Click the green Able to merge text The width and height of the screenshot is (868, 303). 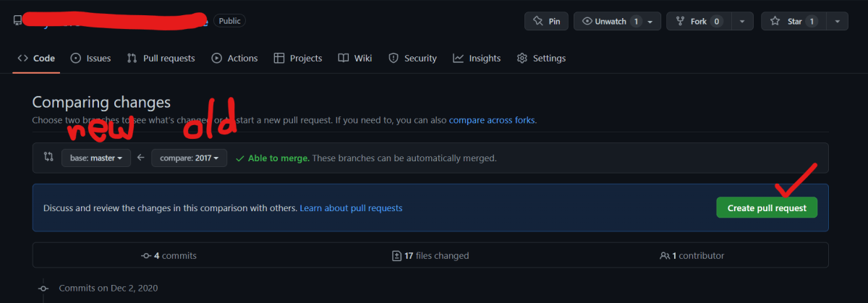coord(278,158)
